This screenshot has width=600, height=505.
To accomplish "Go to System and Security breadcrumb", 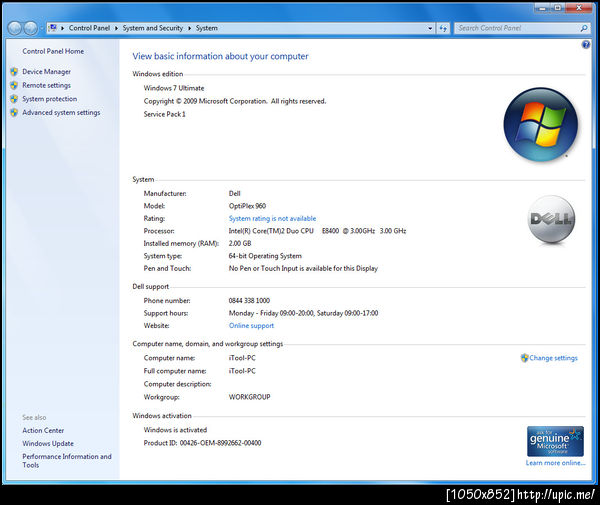I will pyautogui.click(x=153, y=28).
